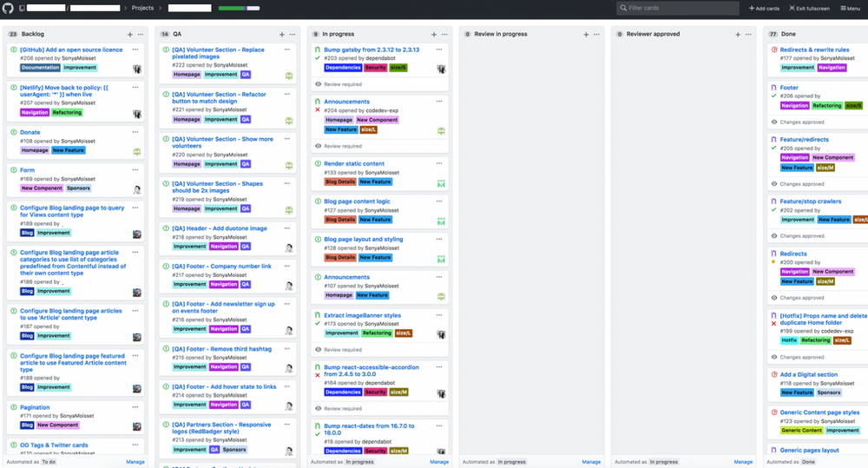
Task: Expand three-dot menu on Render static content card
Action: 440,163
